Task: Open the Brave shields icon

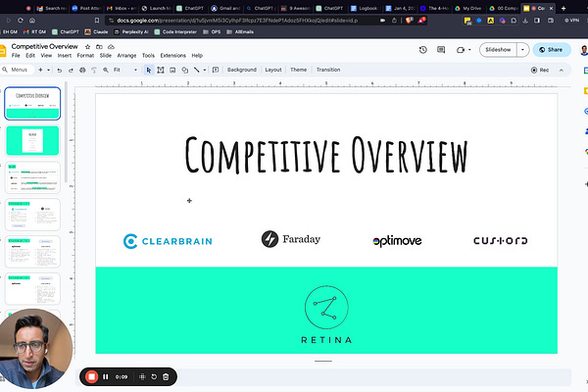Action: [409, 21]
